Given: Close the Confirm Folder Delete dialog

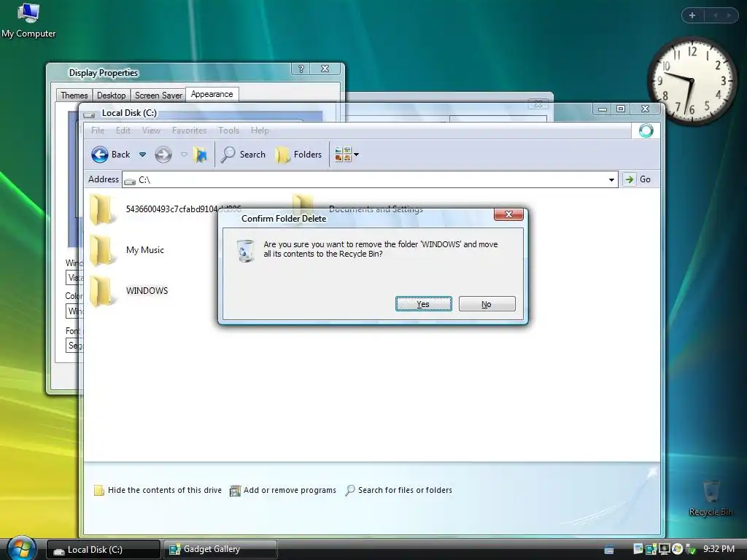Looking at the screenshot, I should [508, 214].
